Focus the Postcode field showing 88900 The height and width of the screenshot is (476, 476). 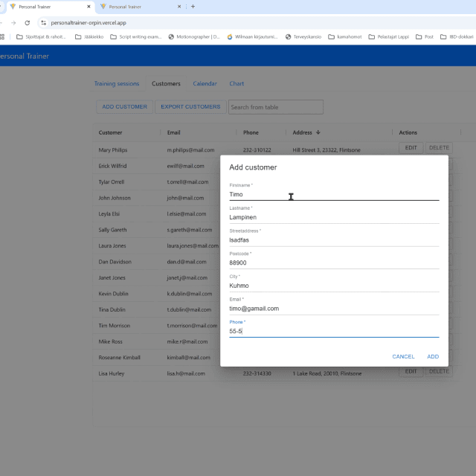333,263
